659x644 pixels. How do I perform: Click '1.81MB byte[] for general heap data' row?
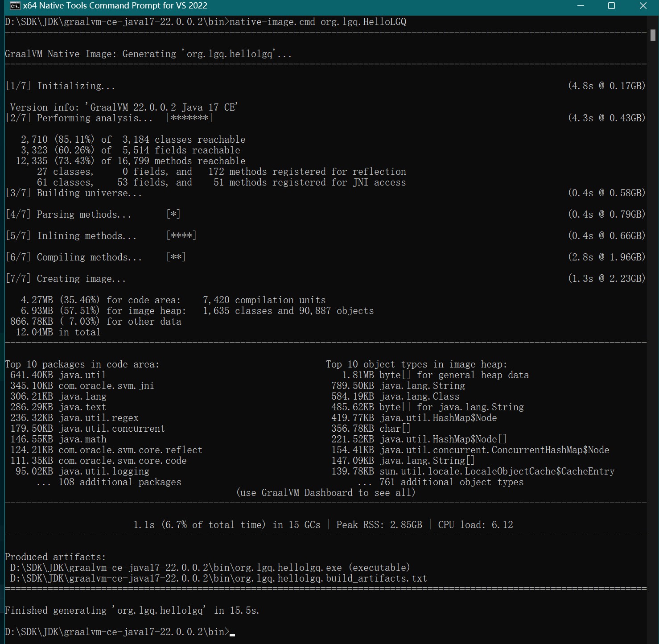tap(436, 375)
